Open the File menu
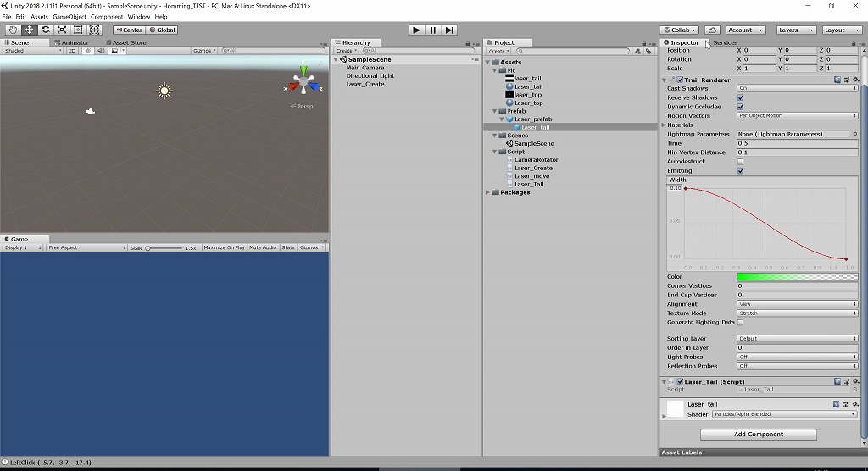868x471 pixels. click(x=7, y=17)
